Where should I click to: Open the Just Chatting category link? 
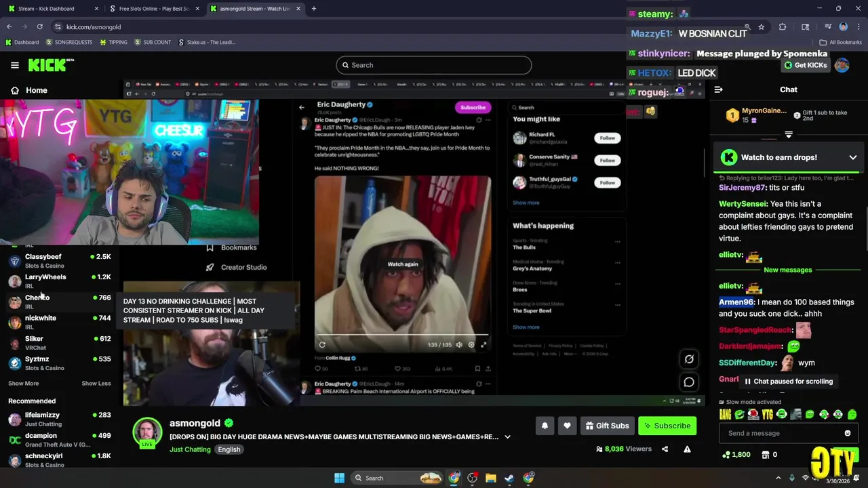pyautogui.click(x=190, y=449)
